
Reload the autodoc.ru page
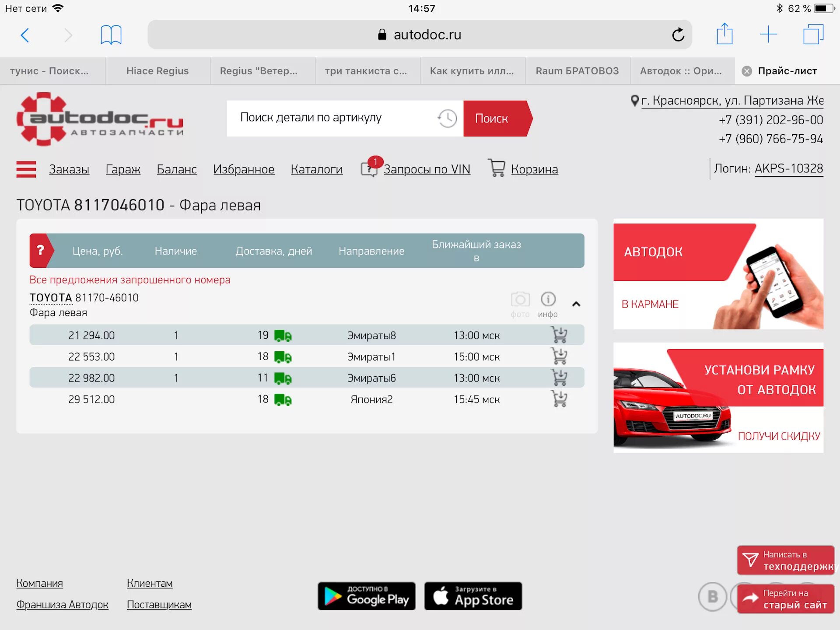point(678,35)
